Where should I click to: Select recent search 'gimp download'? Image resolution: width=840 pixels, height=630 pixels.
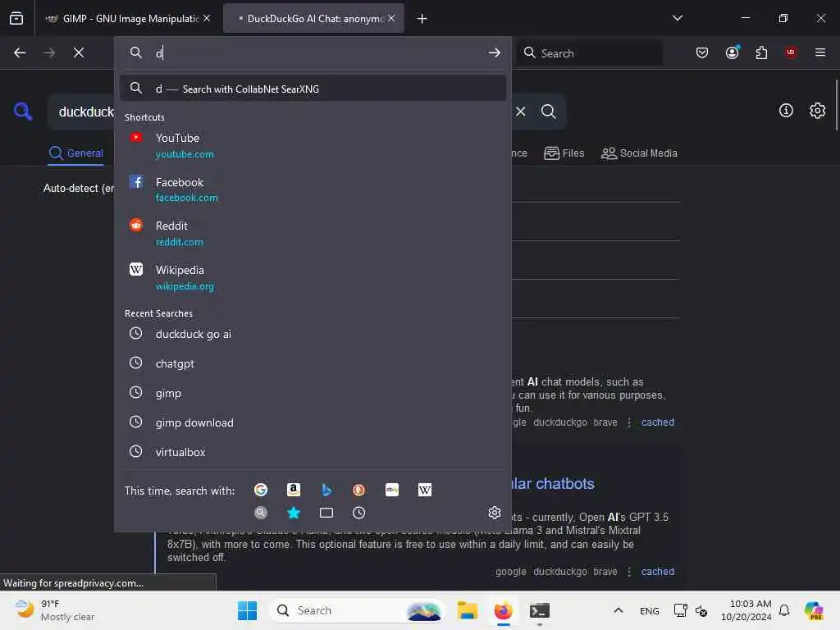(x=313, y=422)
